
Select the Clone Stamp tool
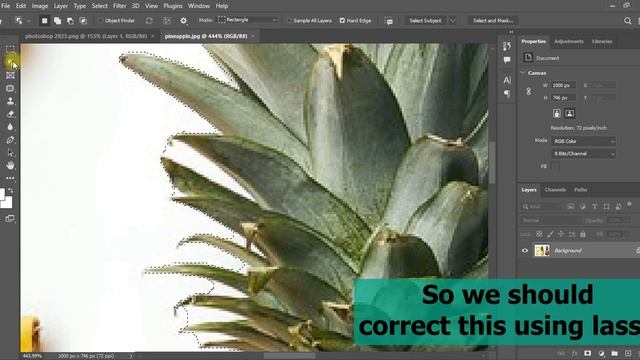[10, 101]
